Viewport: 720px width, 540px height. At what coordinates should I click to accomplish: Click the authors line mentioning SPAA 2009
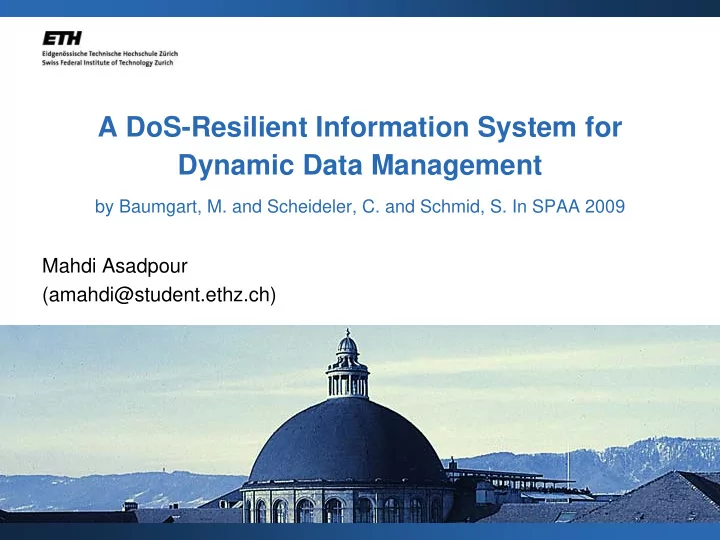pyautogui.click(x=360, y=207)
